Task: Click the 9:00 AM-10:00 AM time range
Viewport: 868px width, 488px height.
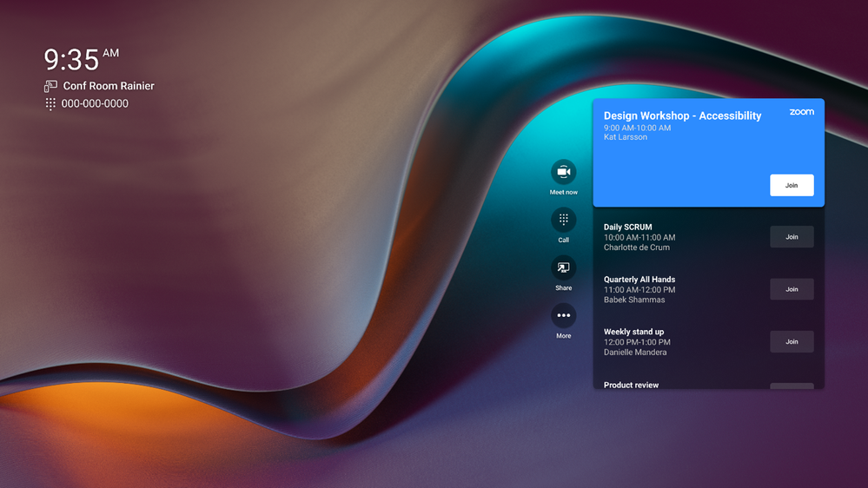Action: 637,128
